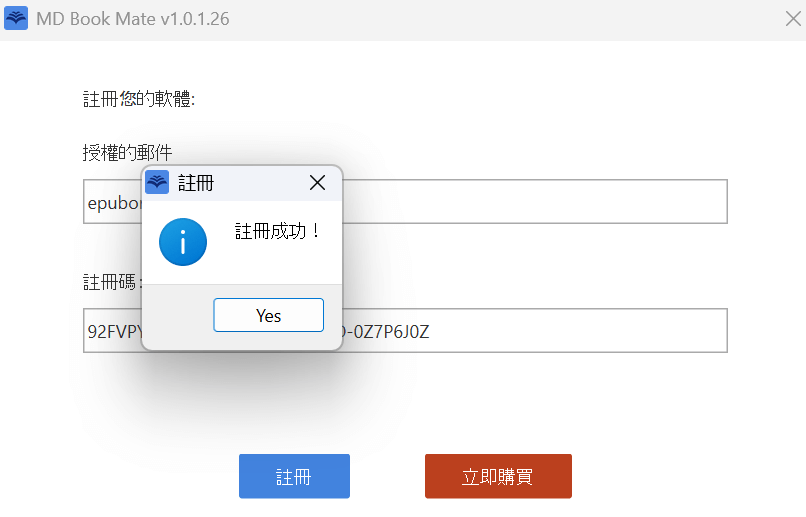
Task: Click the blue 註冊 register button
Action: [x=294, y=476]
